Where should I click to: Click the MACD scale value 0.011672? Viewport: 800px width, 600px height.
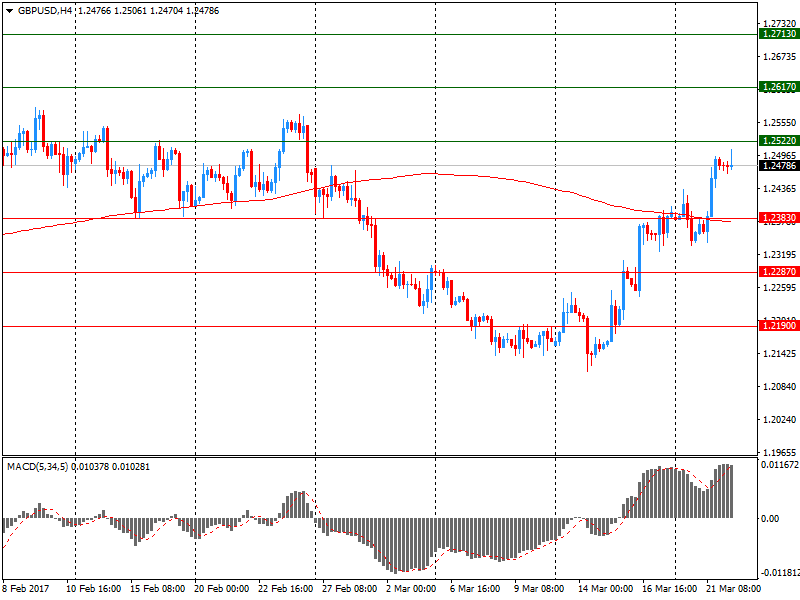click(x=780, y=465)
